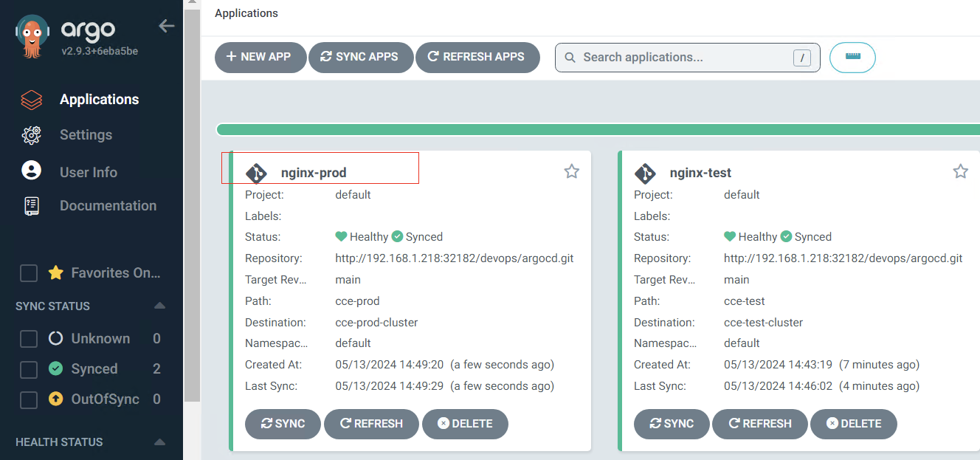Check the OutOfSync sync status filter

coord(29,399)
